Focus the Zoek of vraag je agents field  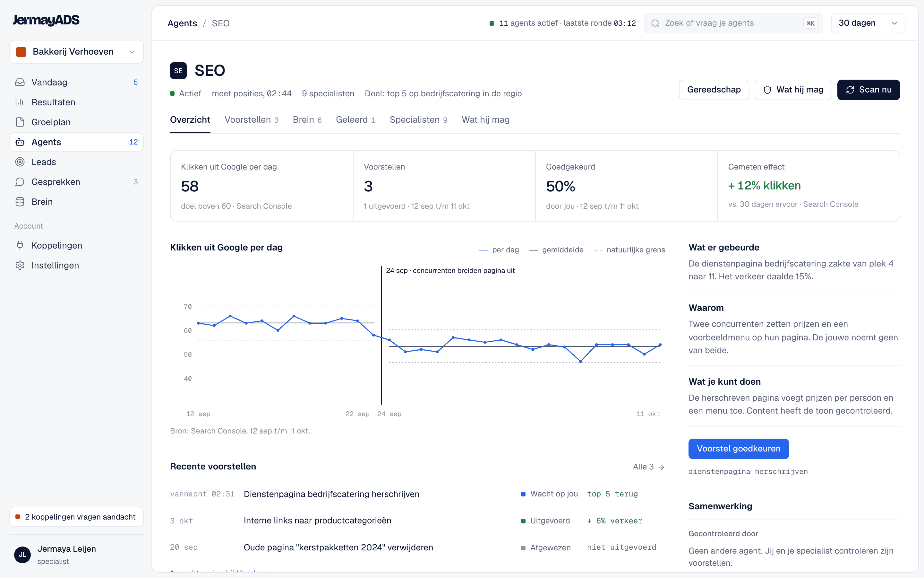click(733, 23)
